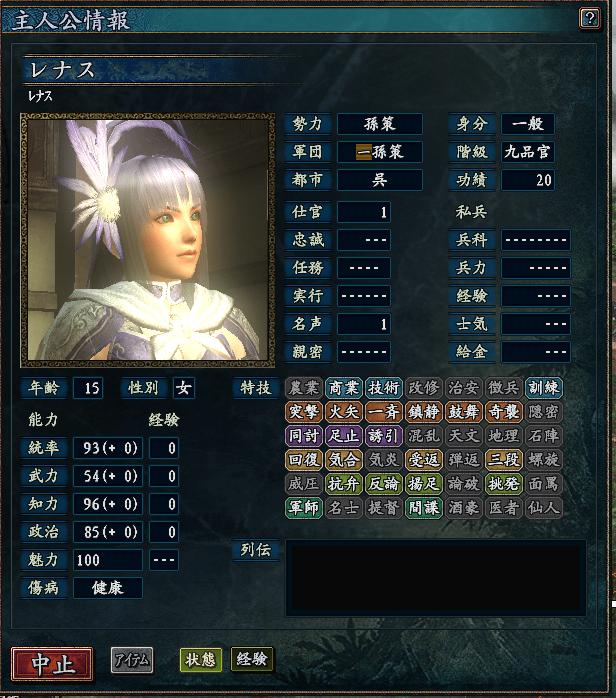The width and height of the screenshot is (616, 698).
Task: Select the 突撃 skill badge
Action: [304, 412]
